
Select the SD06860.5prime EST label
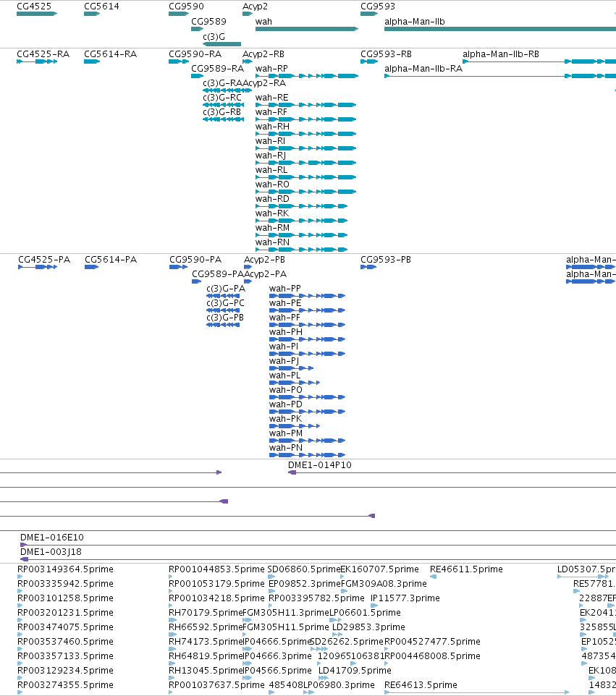point(304,569)
